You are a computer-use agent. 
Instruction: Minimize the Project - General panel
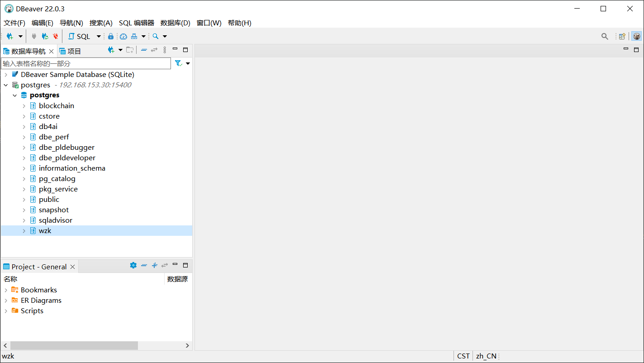[175, 265]
